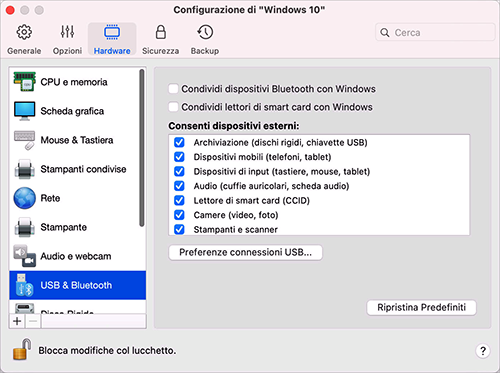
Task: Enable Condividi lettori di smart card
Action: 173,107
